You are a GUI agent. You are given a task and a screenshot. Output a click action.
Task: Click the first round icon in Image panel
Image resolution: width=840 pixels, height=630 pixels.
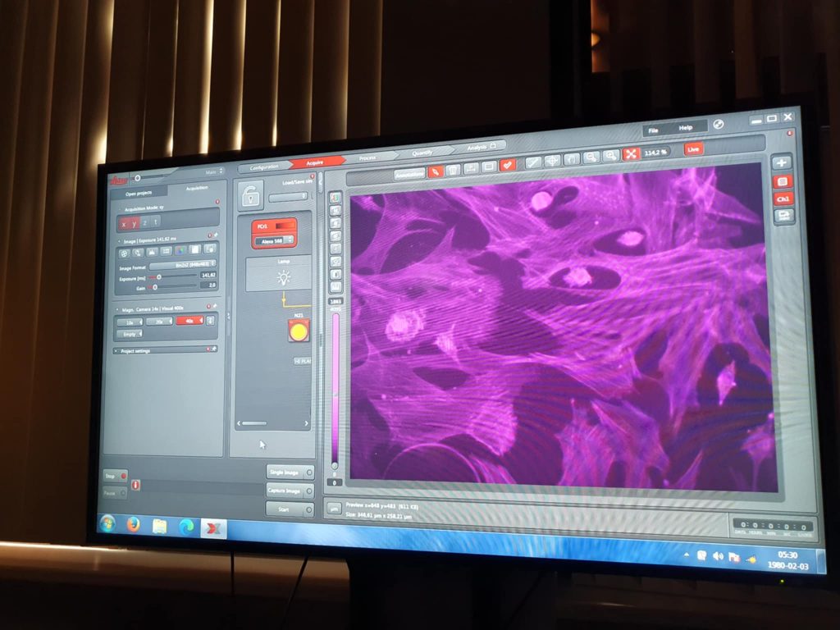point(125,253)
